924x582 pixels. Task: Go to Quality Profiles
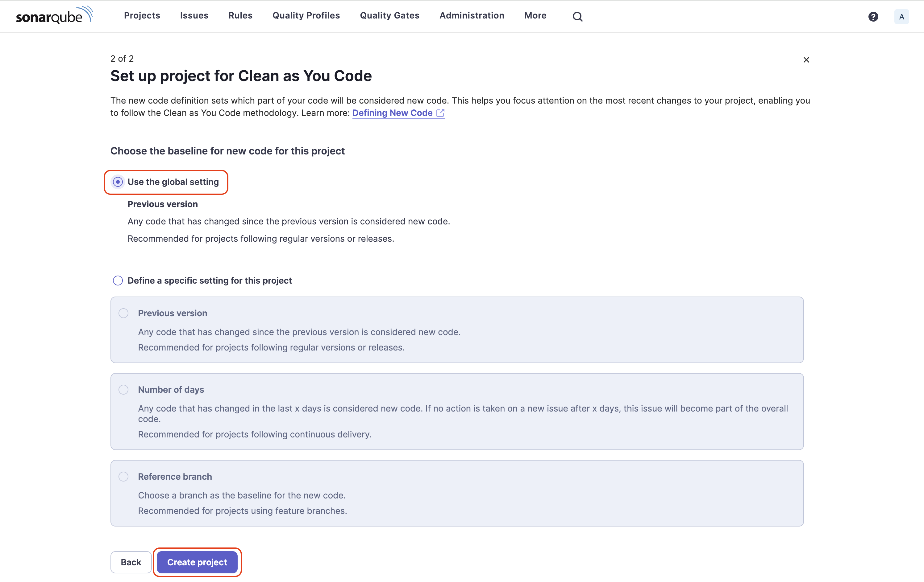click(x=306, y=15)
